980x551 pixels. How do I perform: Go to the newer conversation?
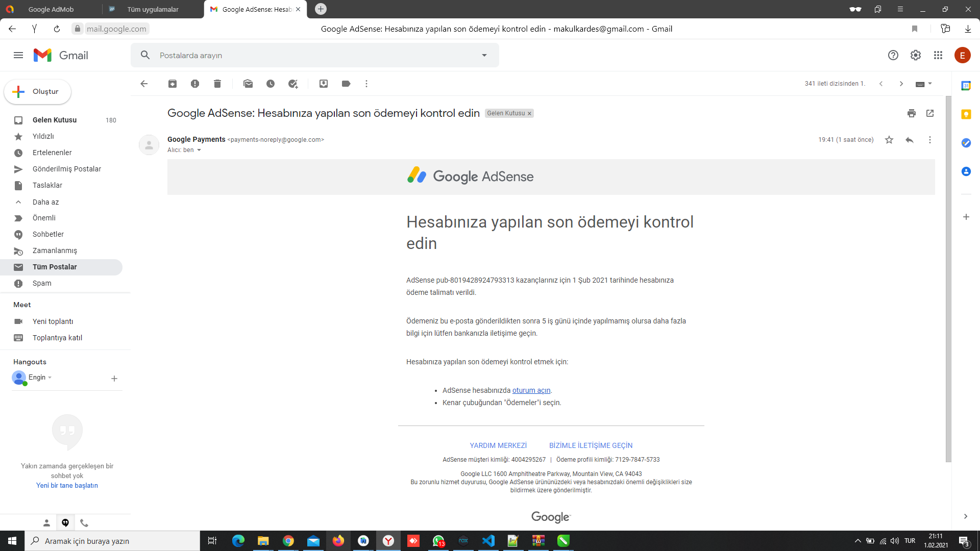point(881,84)
